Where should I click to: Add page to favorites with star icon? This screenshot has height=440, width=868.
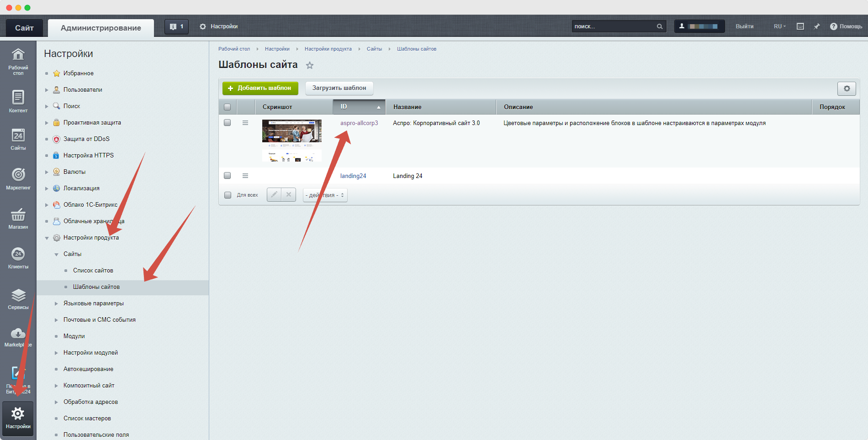310,65
